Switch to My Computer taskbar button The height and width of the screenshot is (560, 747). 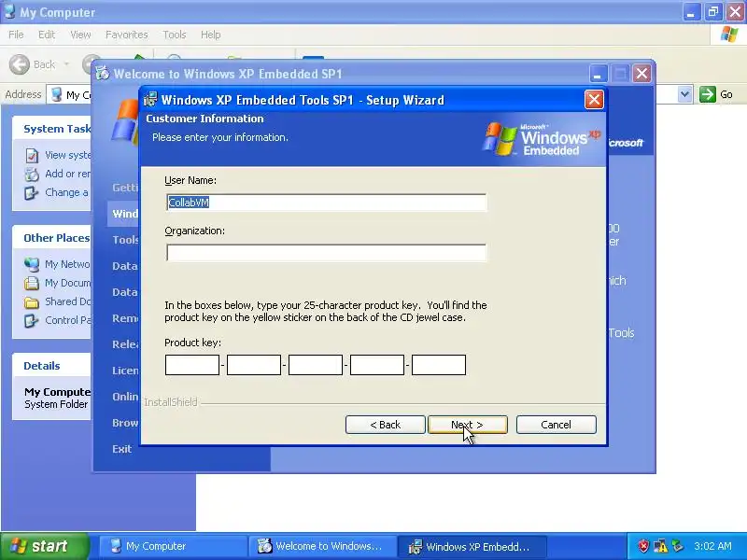[x=173, y=546]
